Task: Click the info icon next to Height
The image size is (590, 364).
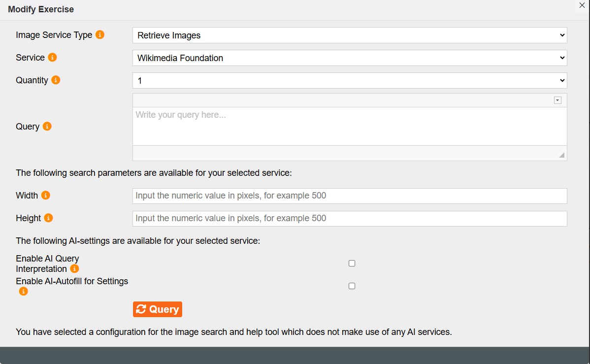Action: click(49, 218)
